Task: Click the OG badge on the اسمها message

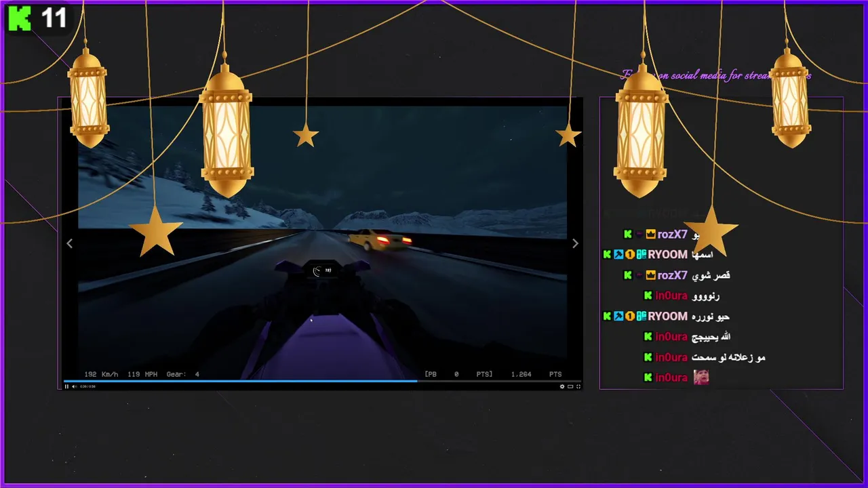Action: 641,255
